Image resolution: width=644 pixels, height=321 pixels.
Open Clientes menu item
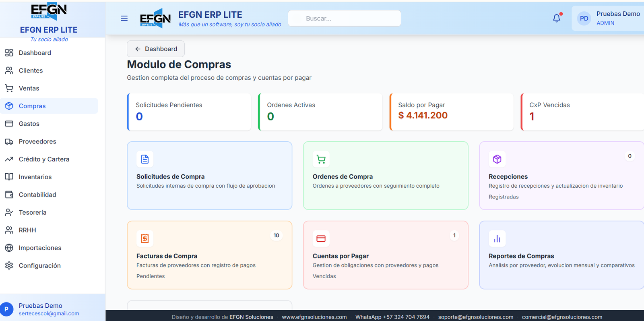pos(49,70)
